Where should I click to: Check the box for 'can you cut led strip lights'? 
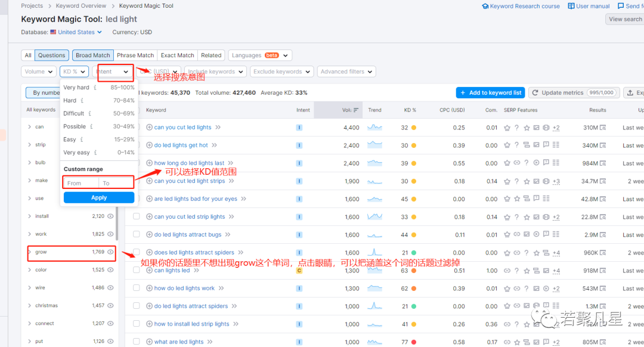click(137, 216)
